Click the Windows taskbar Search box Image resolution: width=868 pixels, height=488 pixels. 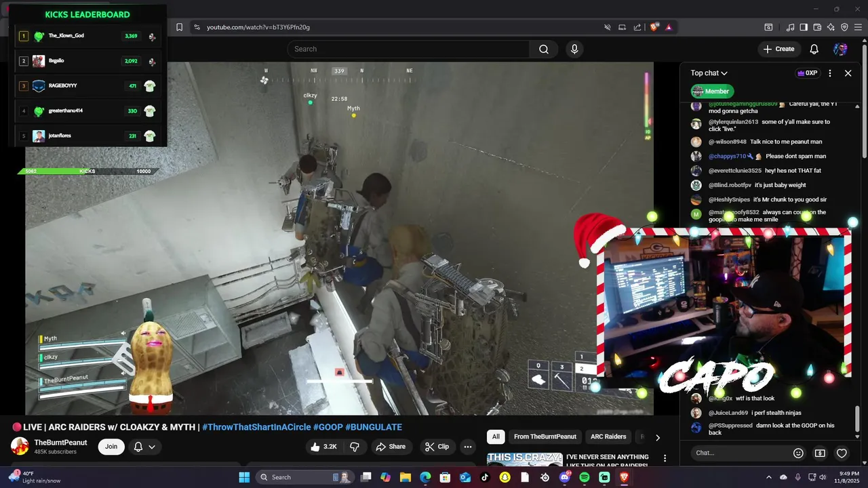click(305, 477)
